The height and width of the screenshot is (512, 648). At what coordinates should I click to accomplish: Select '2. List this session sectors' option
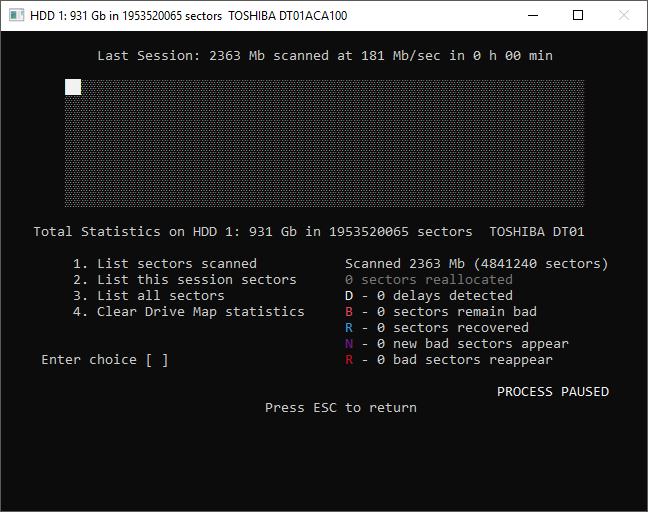pyautogui.click(x=185, y=280)
